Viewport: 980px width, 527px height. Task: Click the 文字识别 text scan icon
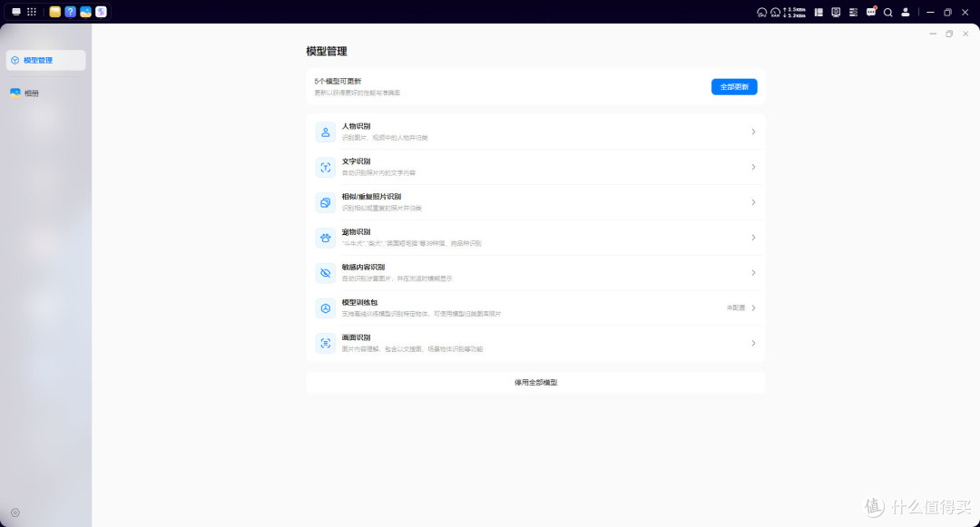point(325,167)
